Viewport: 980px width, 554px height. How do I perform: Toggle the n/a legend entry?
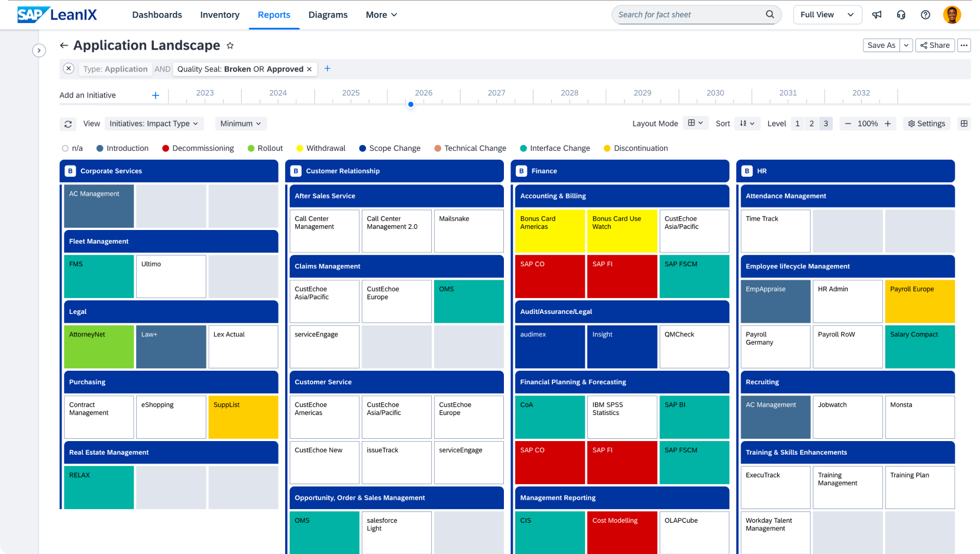(x=72, y=148)
